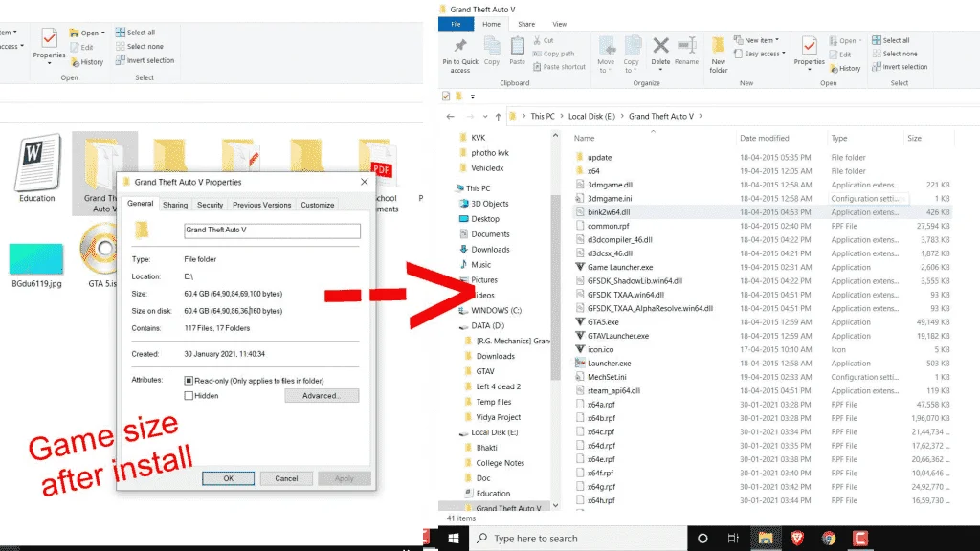Click the New folder ribbon icon
The image size is (980, 551).
click(x=718, y=45)
